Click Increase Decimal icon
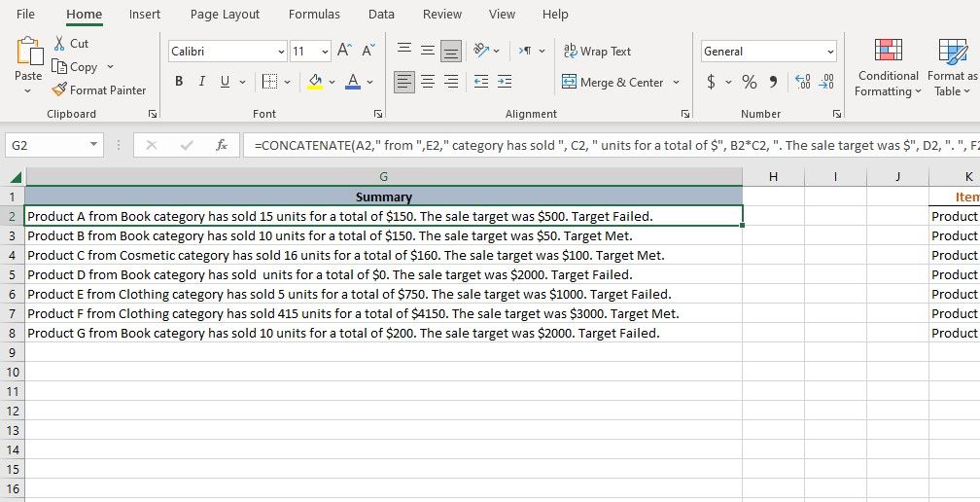 (x=802, y=82)
